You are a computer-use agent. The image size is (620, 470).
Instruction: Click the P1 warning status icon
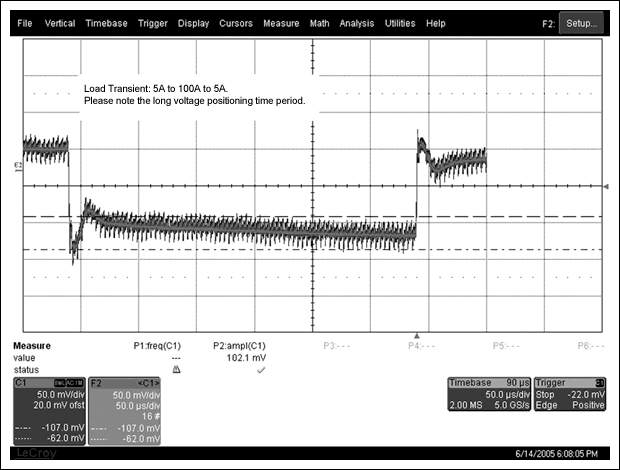tap(176, 370)
